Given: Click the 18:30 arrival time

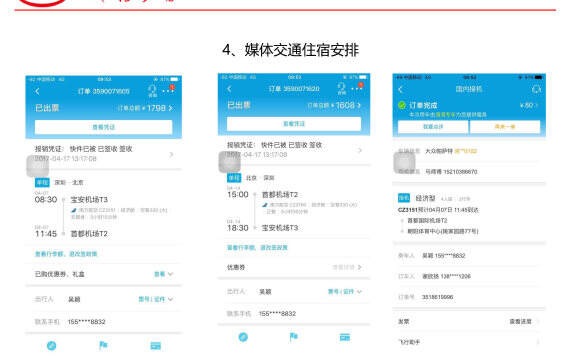Looking at the screenshot, I should (238, 228).
